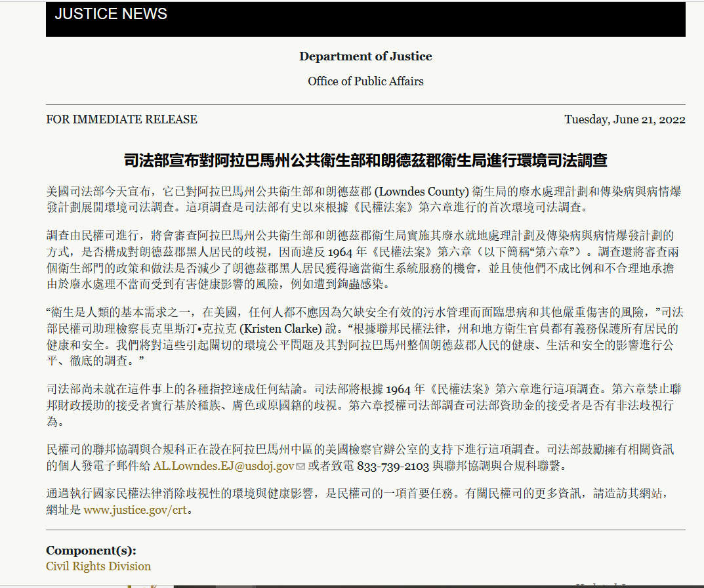Select the FOR IMMEDIATE RELEASE label
Viewport: 704px width, 588px height.
click(121, 119)
